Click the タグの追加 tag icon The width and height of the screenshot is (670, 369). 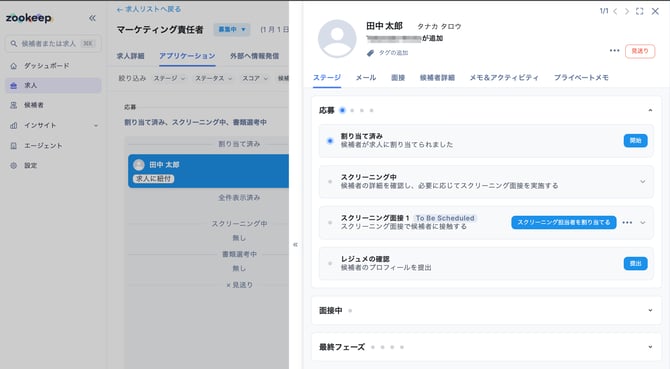pyautogui.click(x=370, y=53)
